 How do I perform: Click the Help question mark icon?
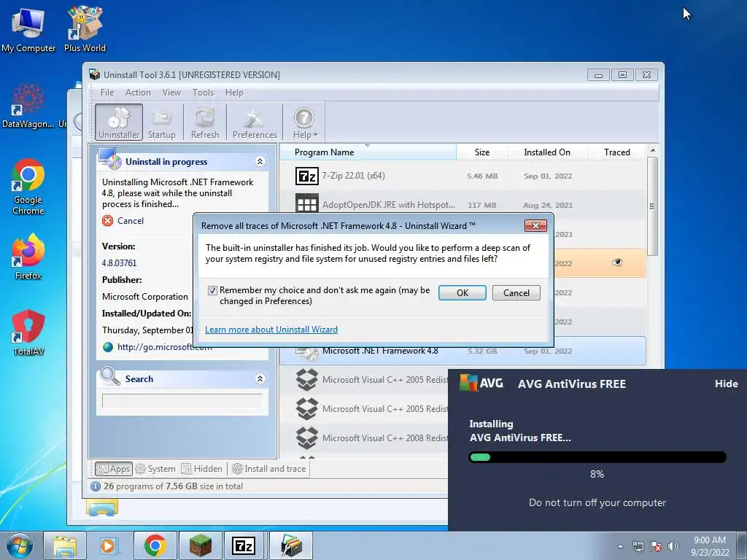click(304, 117)
